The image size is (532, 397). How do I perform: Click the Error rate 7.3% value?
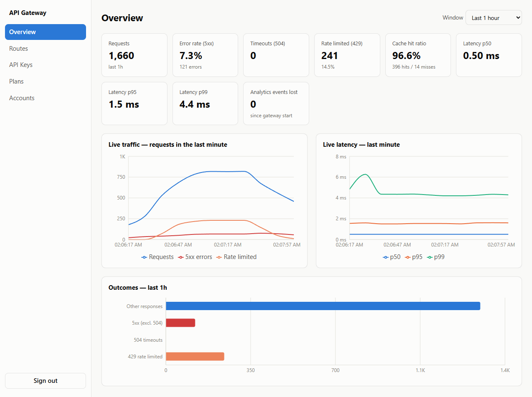point(191,56)
